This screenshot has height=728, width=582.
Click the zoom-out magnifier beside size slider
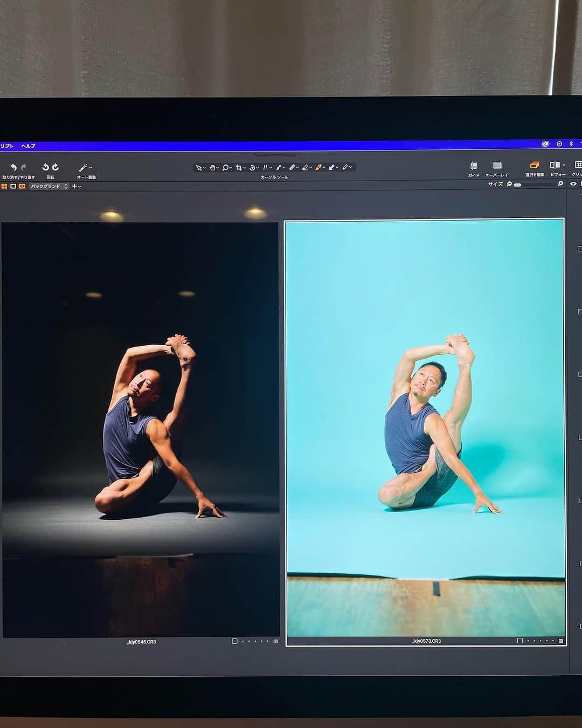[x=509, y=184]
